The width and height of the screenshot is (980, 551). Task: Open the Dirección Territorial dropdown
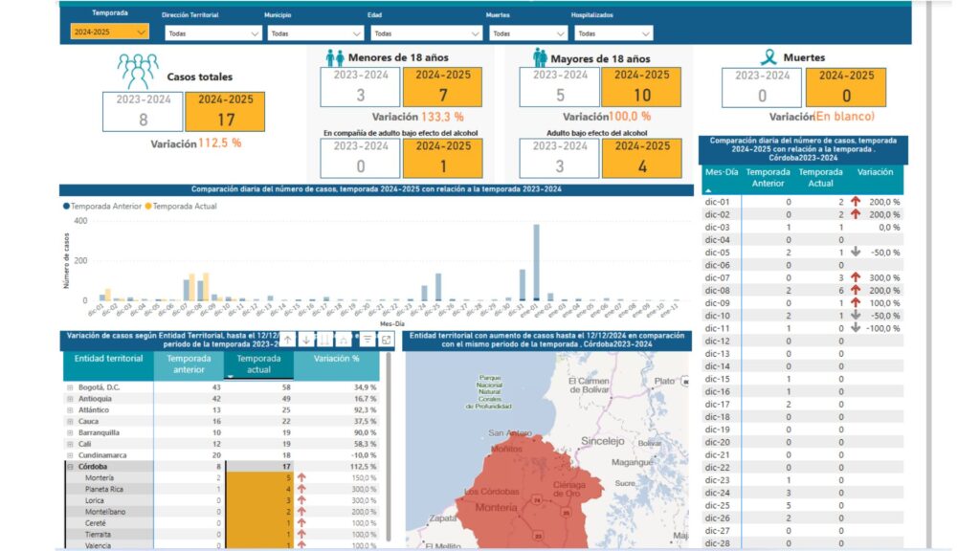tap(212, 33)
